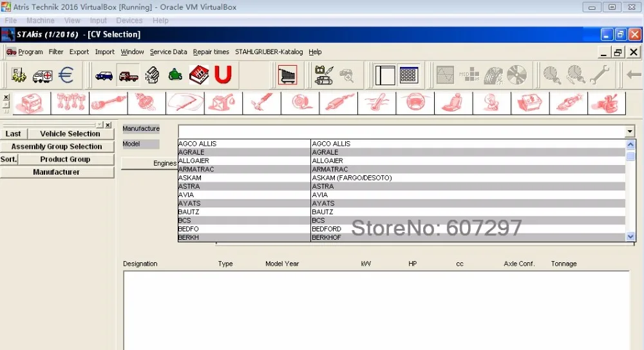Click the red U magnet icon

[223, 75]
